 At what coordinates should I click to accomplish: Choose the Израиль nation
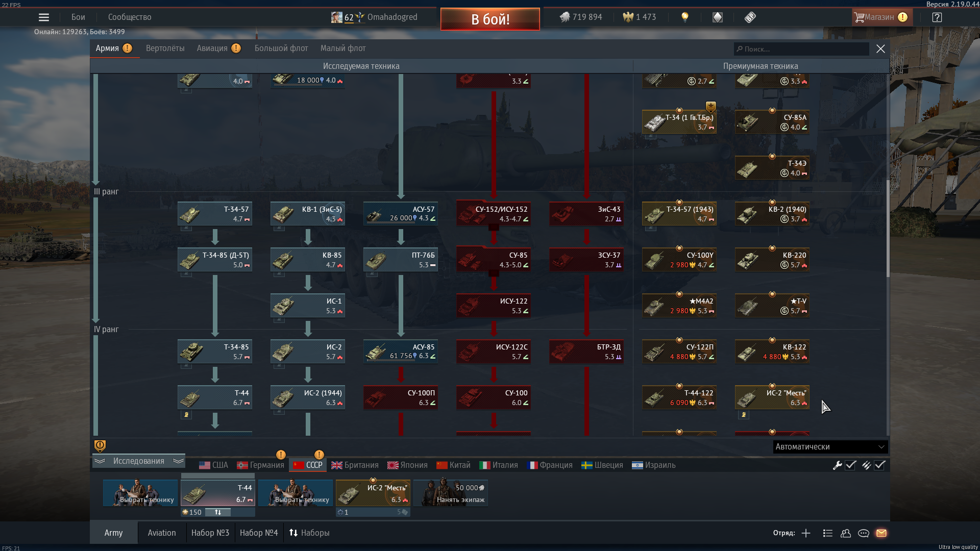click(x=653, y=465)
